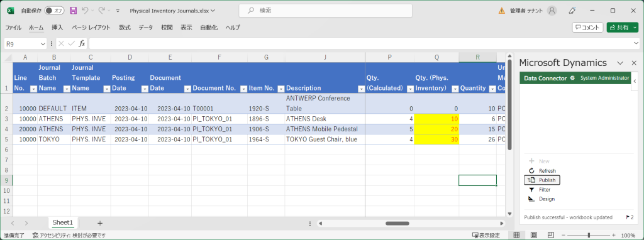This screenshot has width=644, height=240.
Task: Click the pen and sparkle icon in title bar
Action: coord(572,11)
